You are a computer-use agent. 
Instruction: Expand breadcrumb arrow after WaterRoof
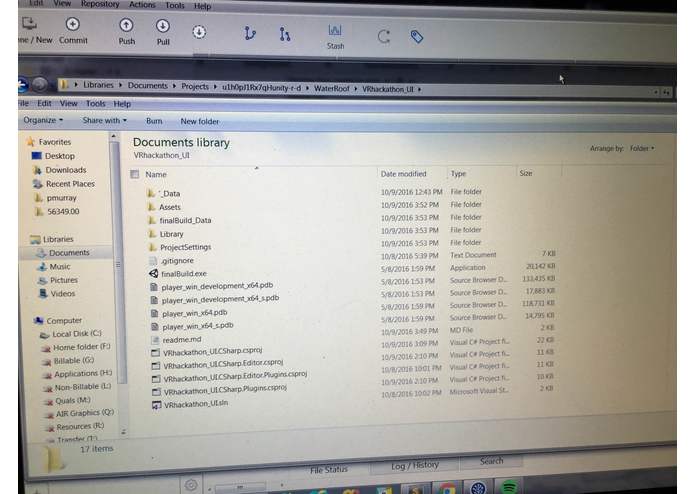355,89
